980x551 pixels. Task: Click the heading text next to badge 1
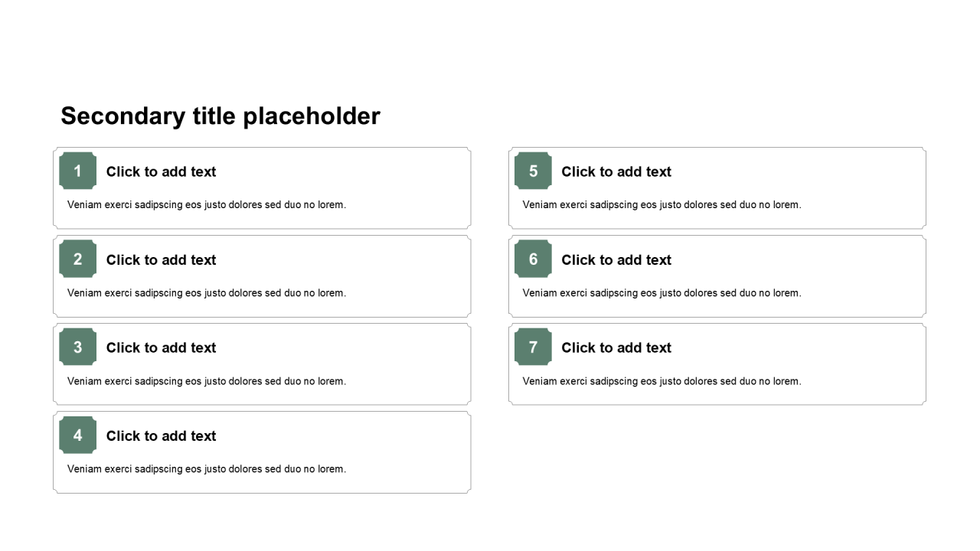point(161,171)
